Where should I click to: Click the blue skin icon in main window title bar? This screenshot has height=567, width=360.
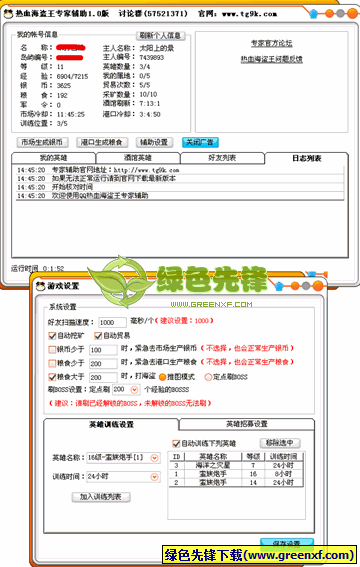[x=314, y=14]
